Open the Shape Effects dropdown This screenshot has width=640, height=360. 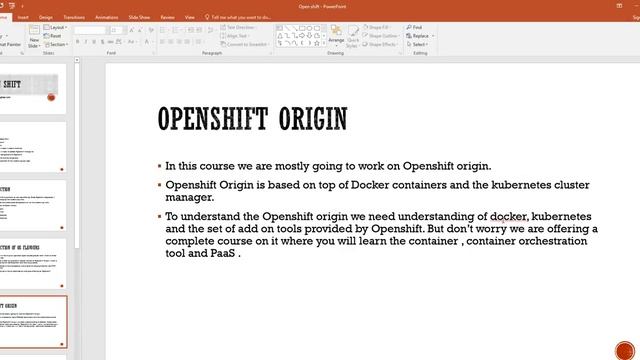[380, 44]
